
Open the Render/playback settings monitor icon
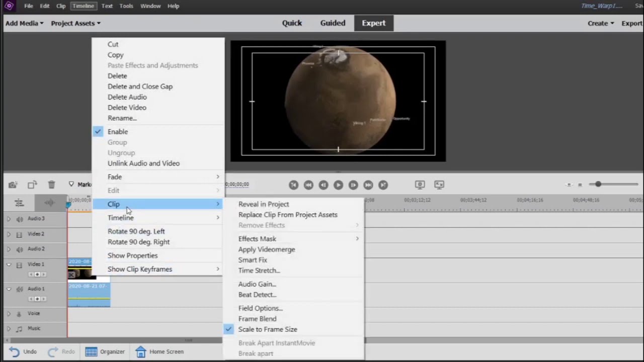click(420, 185)
